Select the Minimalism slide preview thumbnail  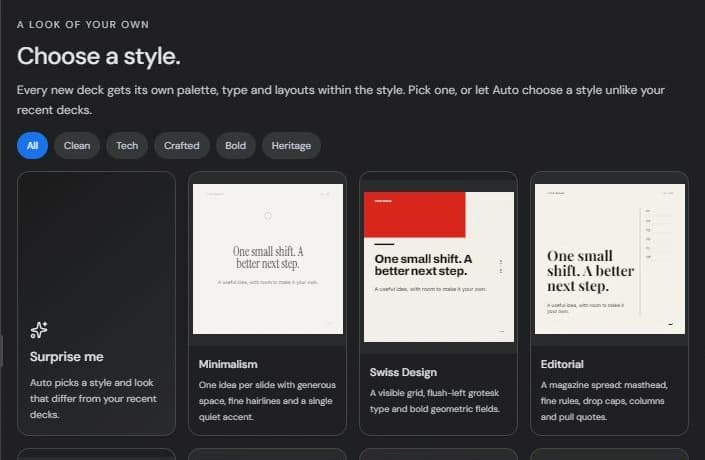268,259
